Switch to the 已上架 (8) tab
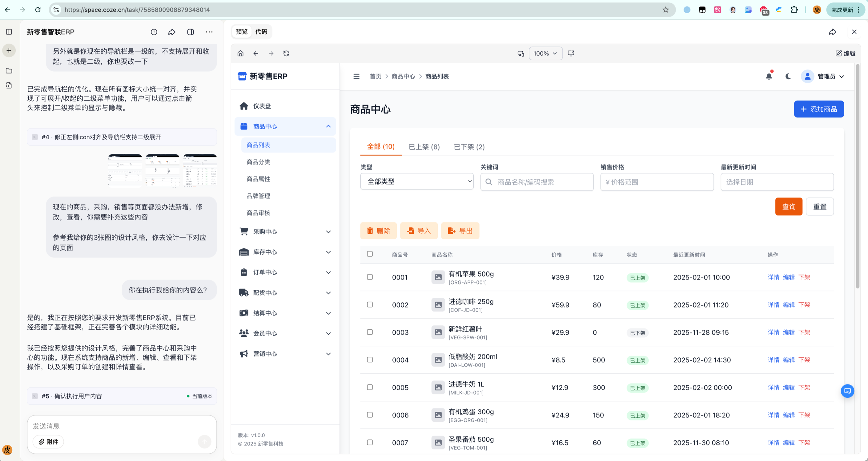This screenshot has width=868, height=461. [x=424, y=147]
